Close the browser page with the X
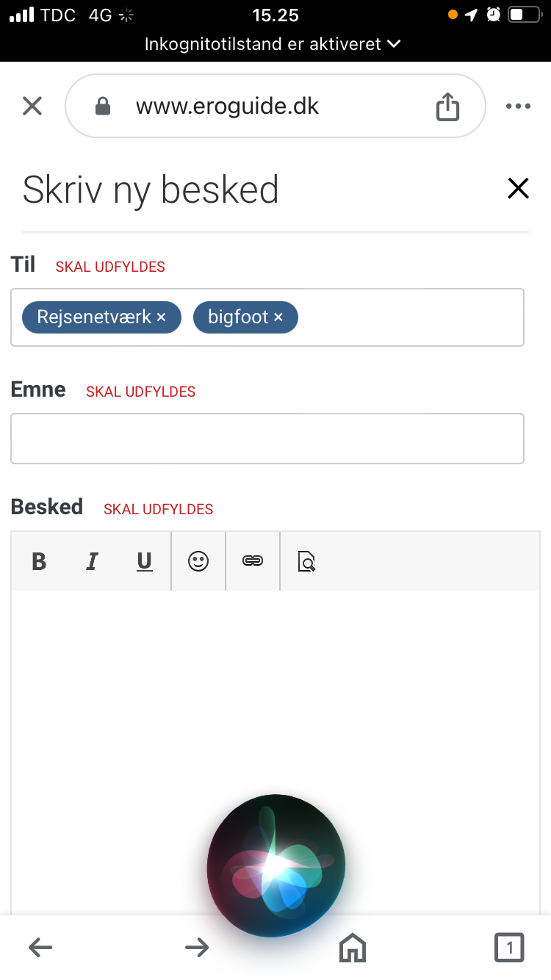 (x=32, y=107)
